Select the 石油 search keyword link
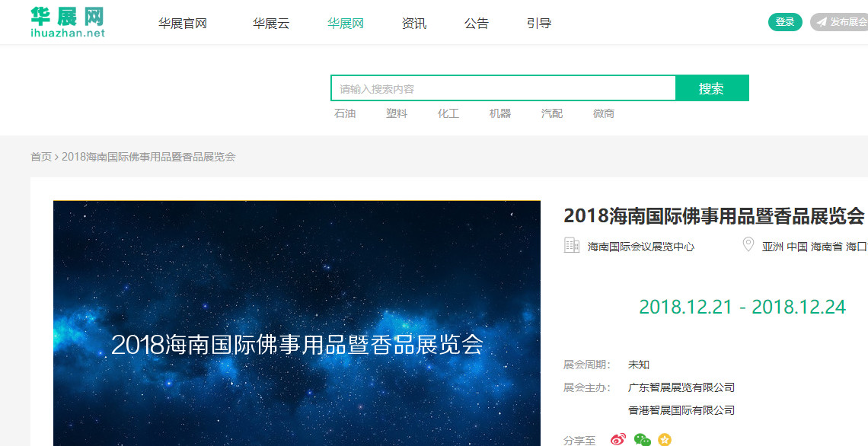 pyautogui.click(x=345, y=113)
